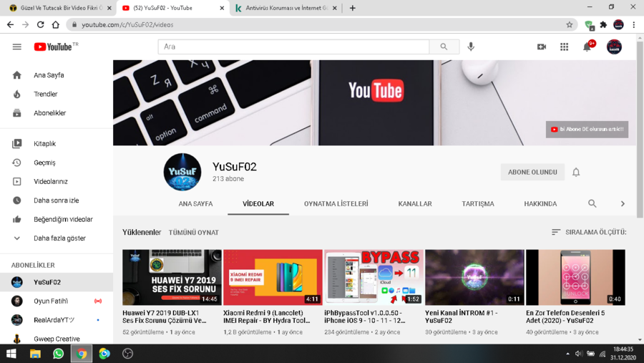Go back with browser back arrow

(10, 24)
